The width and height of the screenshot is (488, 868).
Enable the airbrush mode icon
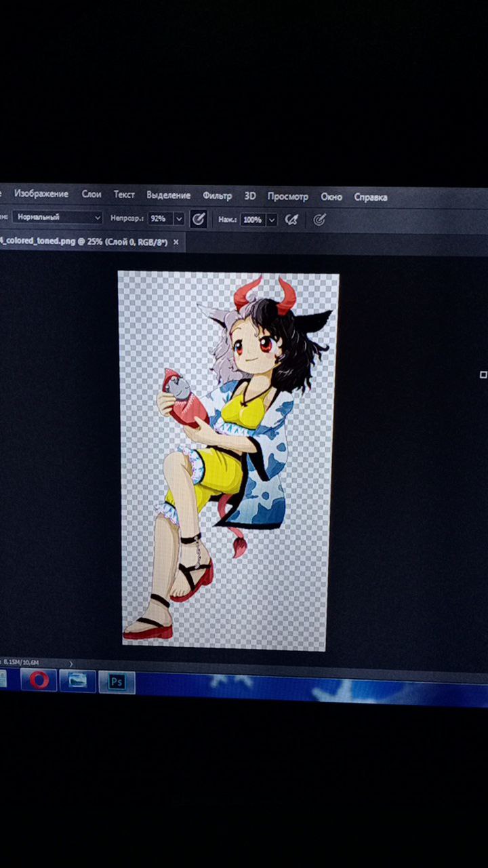(291, 220)
